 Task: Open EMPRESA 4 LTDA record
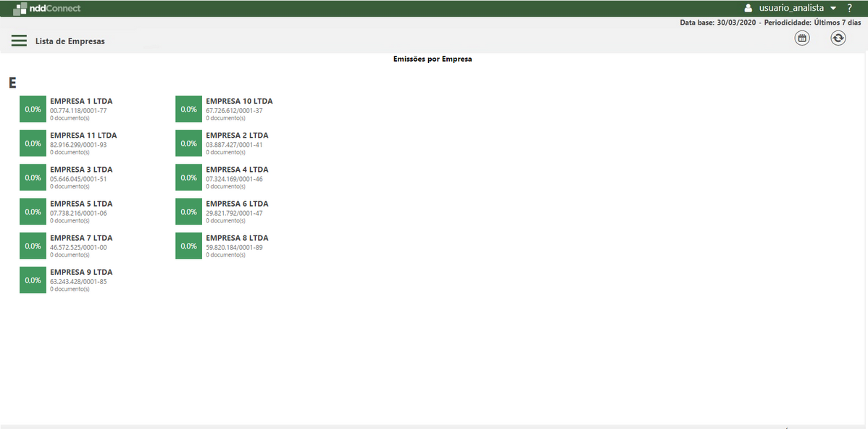[x=237, y=169]
